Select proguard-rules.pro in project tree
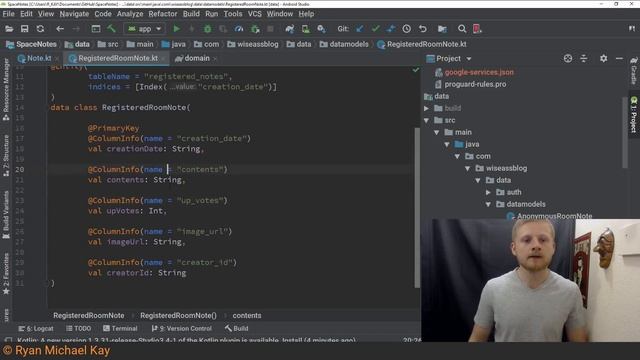The image size is (640, 360). [x=475, y=84]
